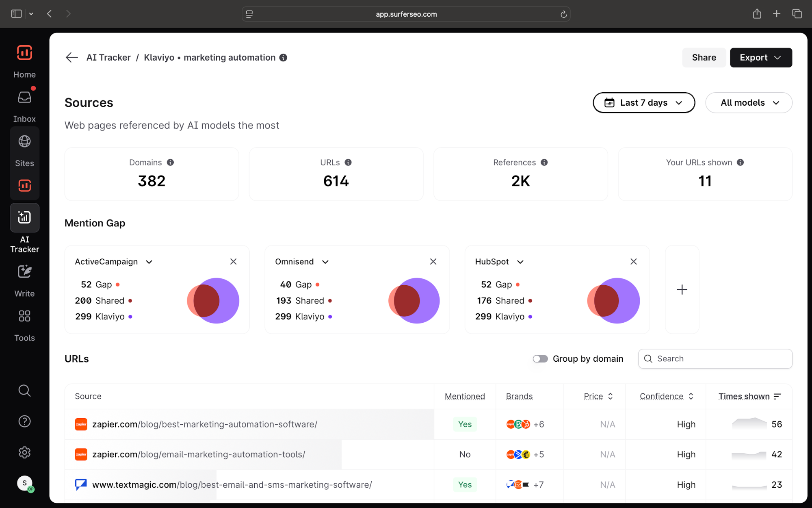Open the AI Tracker sidebar icon
The width and height of the screenshot is (812, 508).
[24, 218]
